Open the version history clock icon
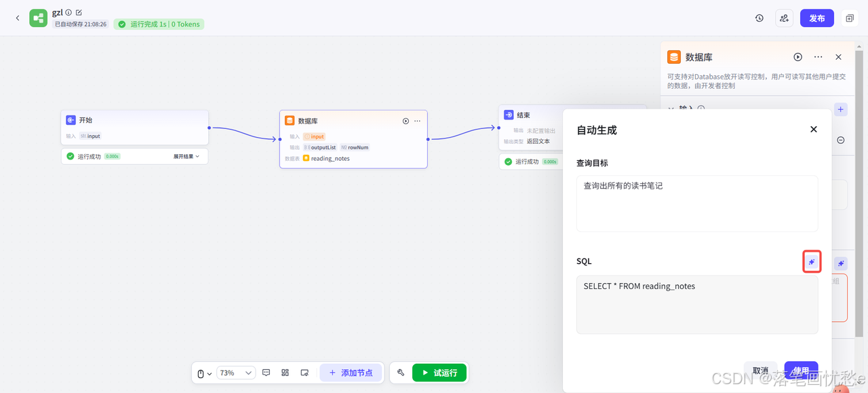This screenshot has width=868, height=393. (759, 18)
